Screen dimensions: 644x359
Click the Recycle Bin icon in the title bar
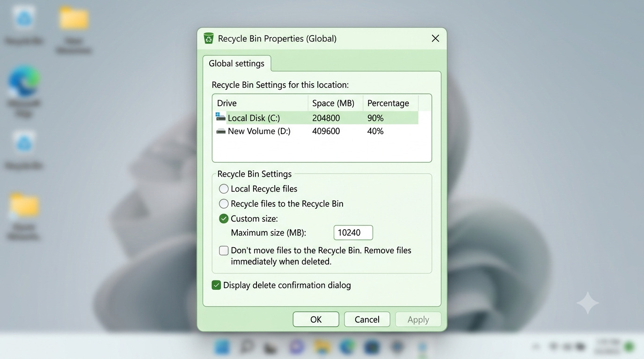point(209,38)
